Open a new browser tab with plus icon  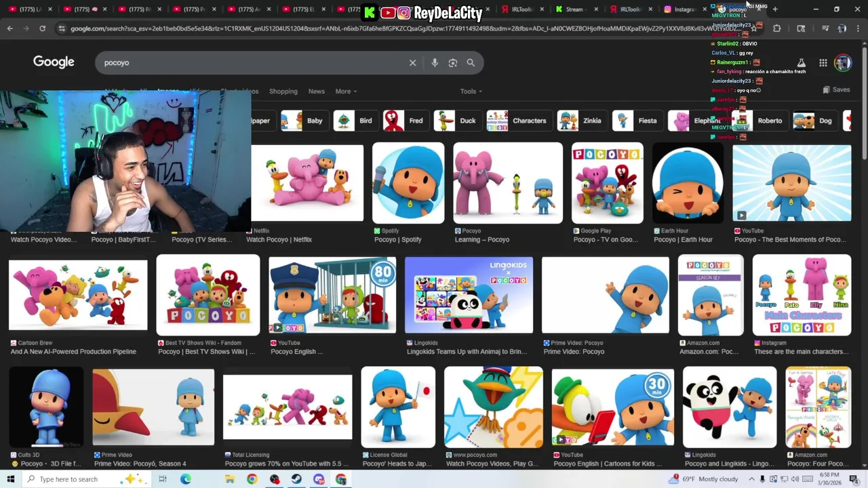[775, 9]
